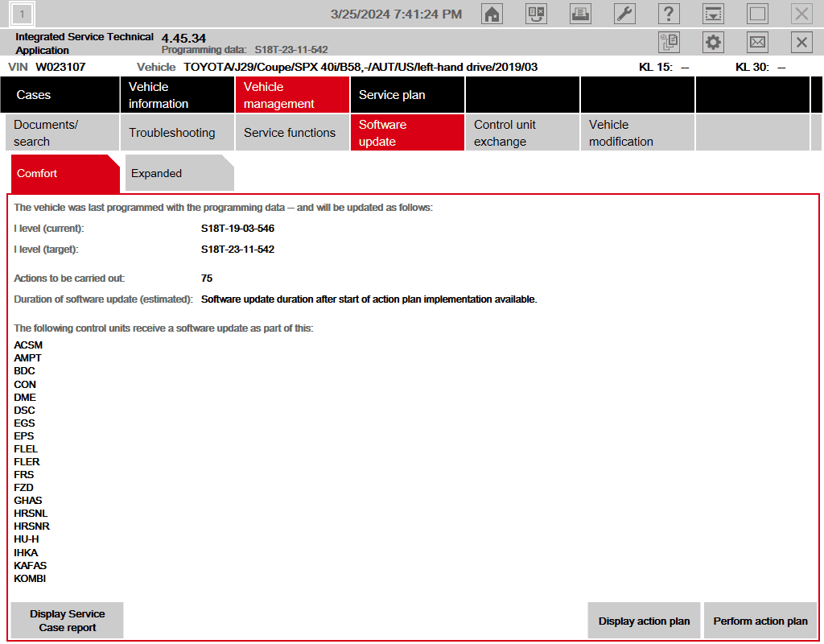824x644 pixels.
Task: Open settings gear icon
Action: pos(713,42)
